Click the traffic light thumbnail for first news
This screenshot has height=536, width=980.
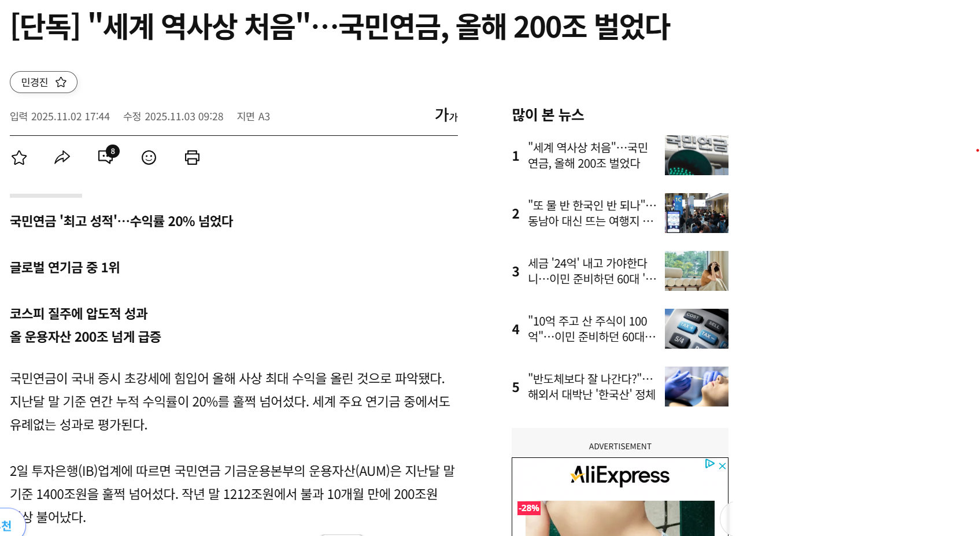click(x=696, y=156)
